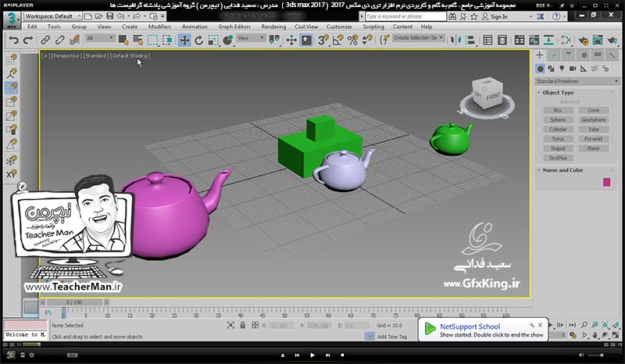Toggle the Layer Explorer icon
This screenshot has width=625, height=364.
pyautogui.click(x=502, y=40)
